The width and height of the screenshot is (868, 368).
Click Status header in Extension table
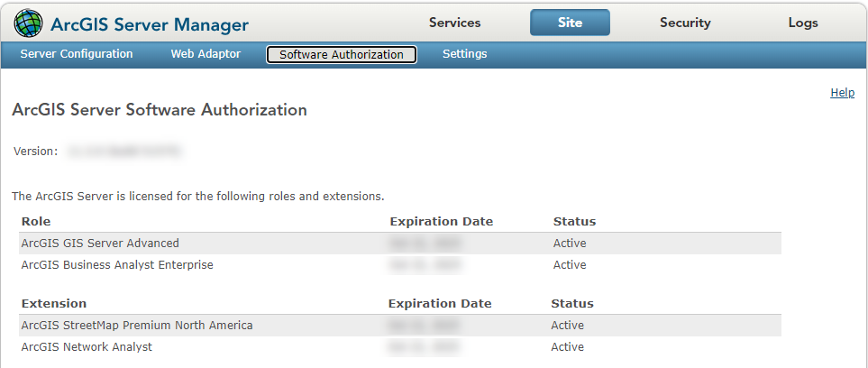click(x=571, y=304)
